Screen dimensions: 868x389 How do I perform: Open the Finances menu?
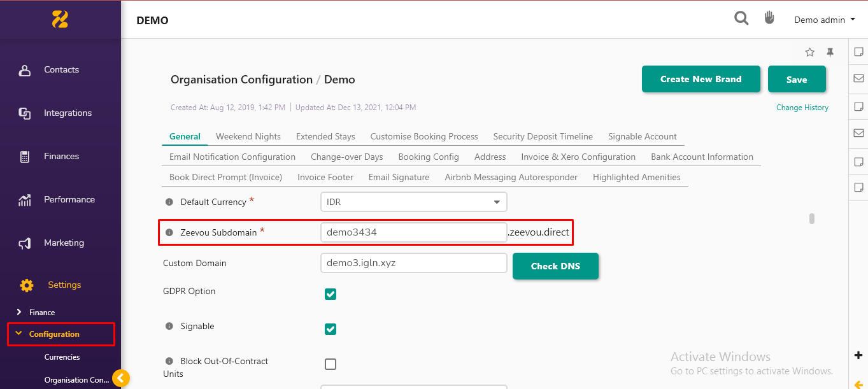pyautogui.click(x=60, y=157)
